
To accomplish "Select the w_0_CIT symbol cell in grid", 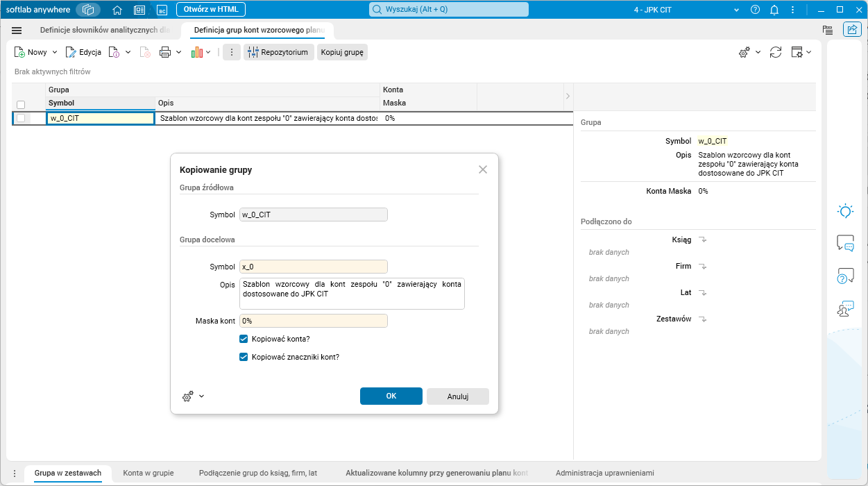I will [x=101, y=118].
